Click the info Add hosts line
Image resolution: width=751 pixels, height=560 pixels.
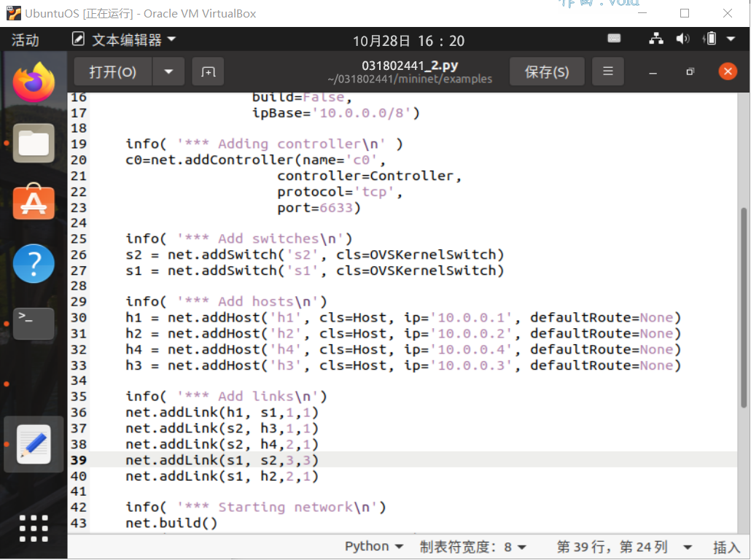pos(226,301)
